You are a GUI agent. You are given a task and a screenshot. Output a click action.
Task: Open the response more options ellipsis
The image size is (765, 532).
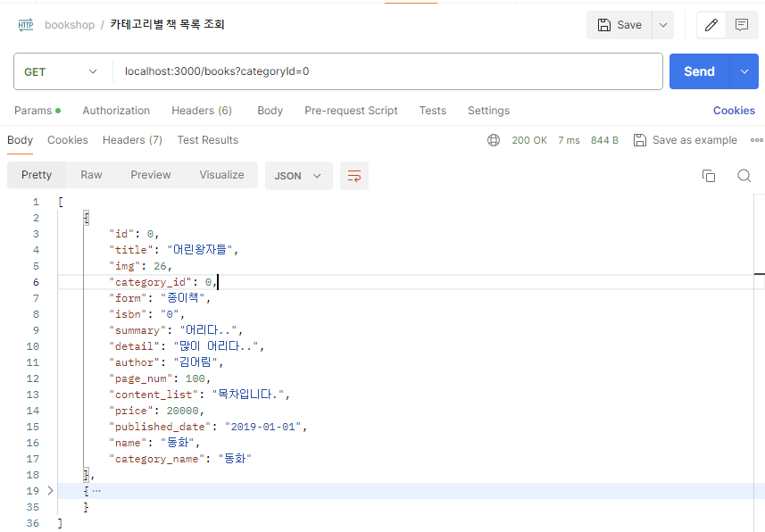(x=757, y=140)
